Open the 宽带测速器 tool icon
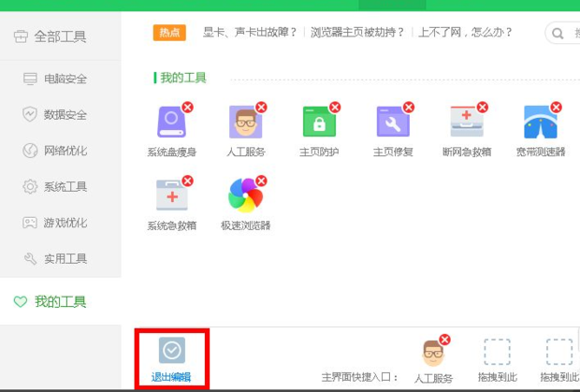This screenshot has width=580, height=392. coord(541,122)
